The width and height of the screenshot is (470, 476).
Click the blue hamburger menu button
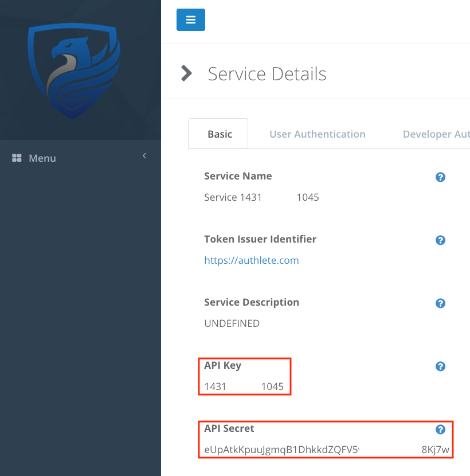tap(190, 19)
